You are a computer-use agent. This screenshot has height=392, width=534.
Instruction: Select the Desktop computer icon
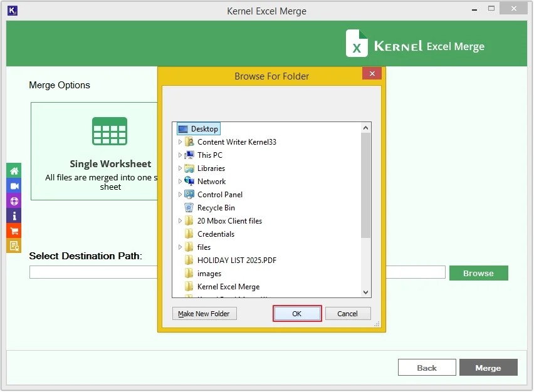coord(183,129)
